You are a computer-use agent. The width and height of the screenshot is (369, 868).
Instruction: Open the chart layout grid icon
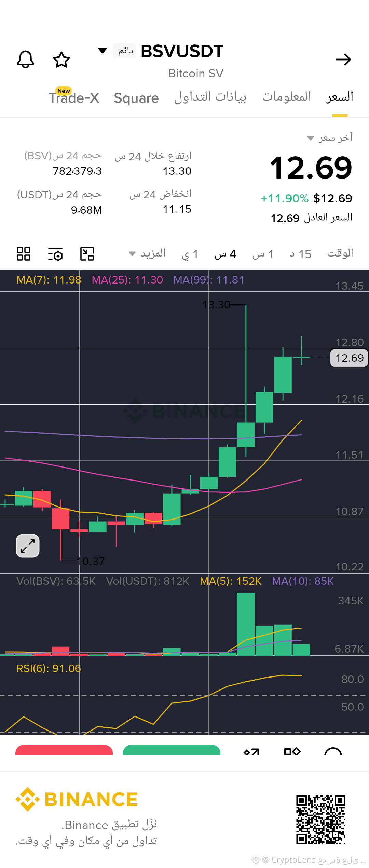click(24, 254)
